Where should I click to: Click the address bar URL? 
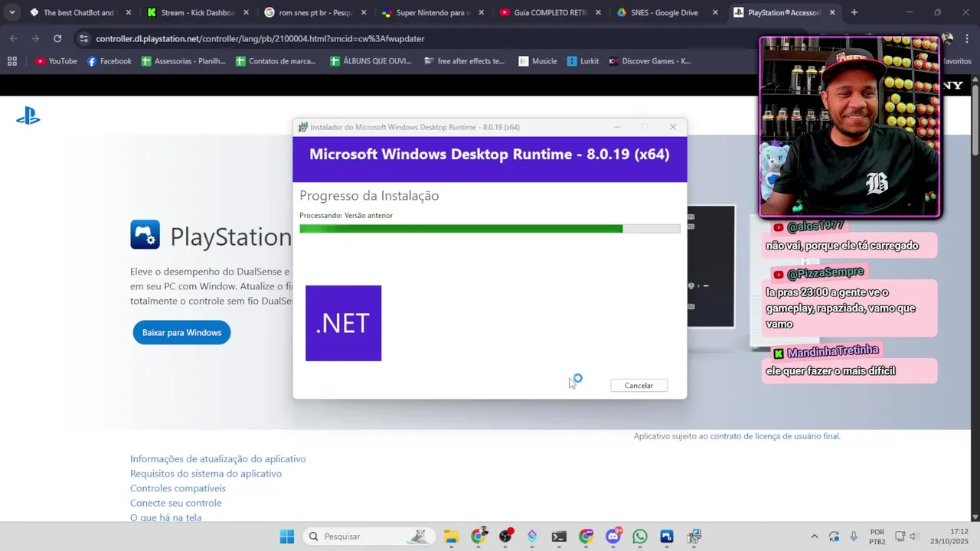pos(260,38)
